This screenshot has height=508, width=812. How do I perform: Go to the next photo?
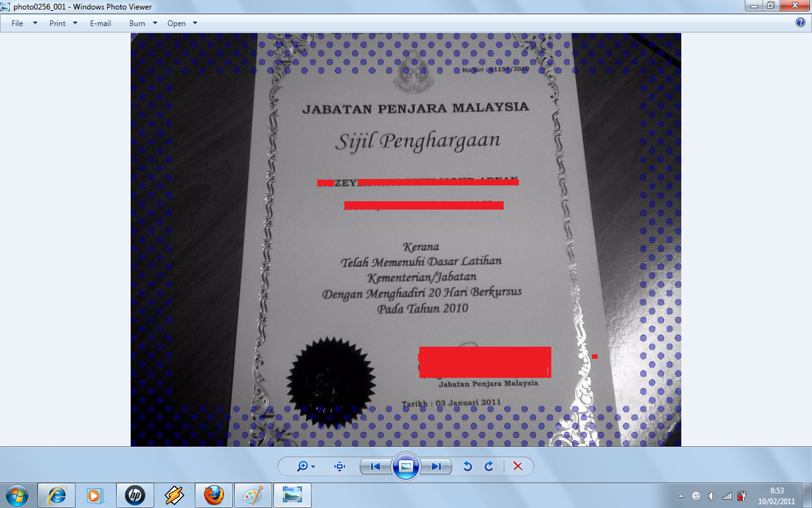436,467
